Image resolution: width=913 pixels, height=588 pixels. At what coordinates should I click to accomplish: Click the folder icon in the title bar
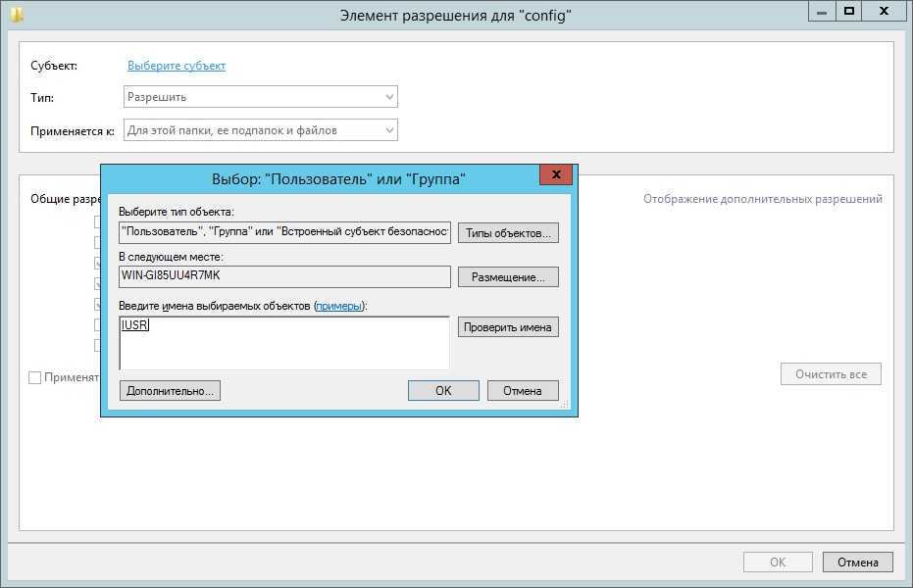point(17,15)
